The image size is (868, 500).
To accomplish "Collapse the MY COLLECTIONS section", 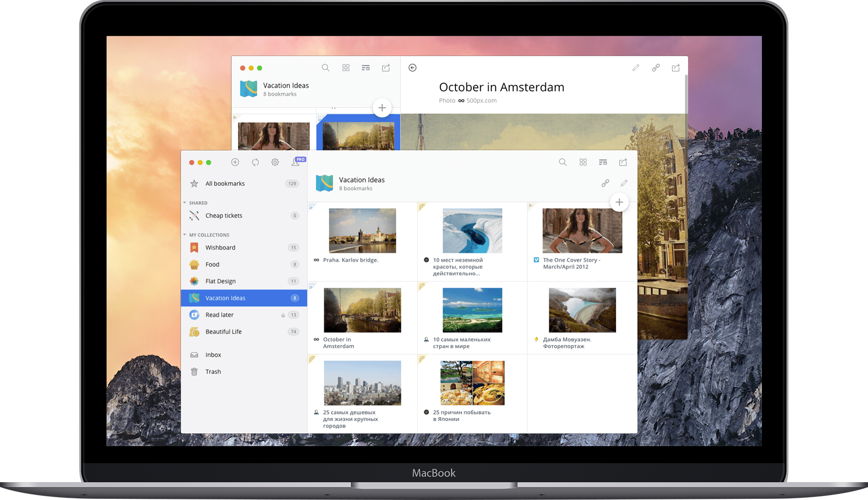I will pos(185,235).
